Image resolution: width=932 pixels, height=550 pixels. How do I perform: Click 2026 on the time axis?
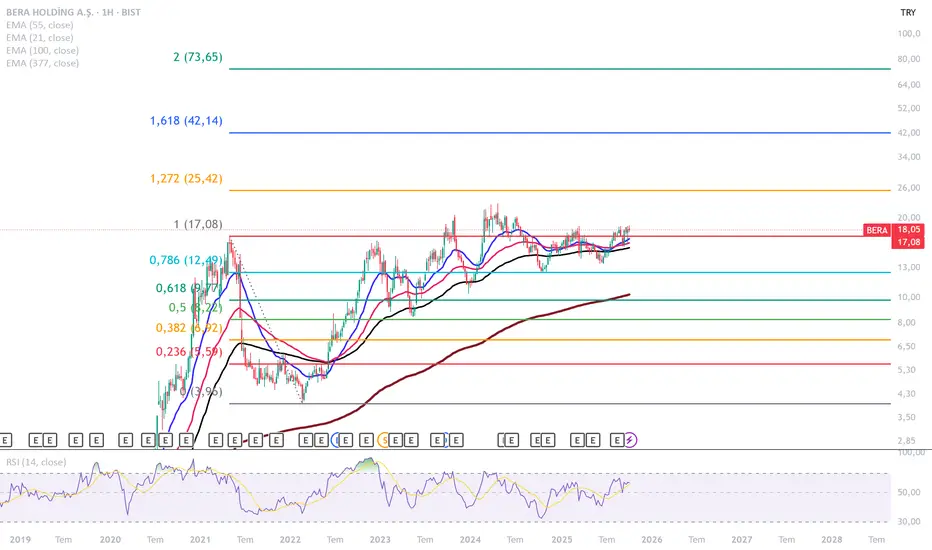tap(651, 539)
